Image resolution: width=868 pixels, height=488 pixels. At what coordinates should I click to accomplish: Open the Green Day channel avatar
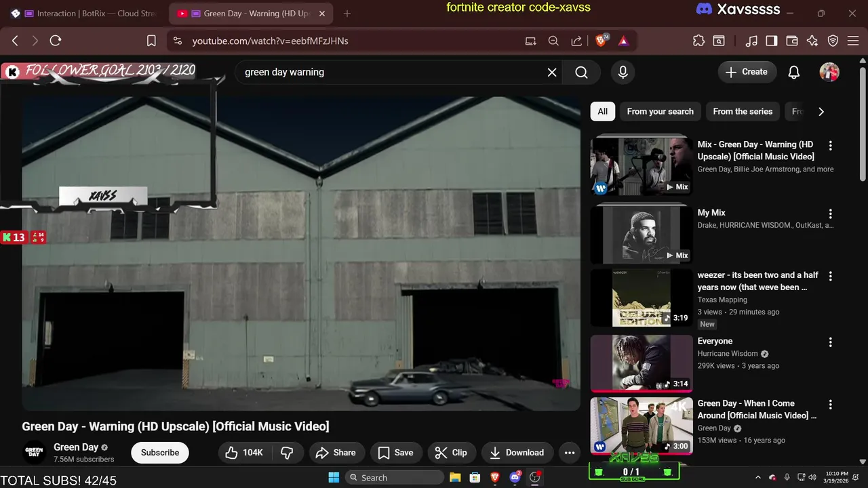click(x=35, y=453)
